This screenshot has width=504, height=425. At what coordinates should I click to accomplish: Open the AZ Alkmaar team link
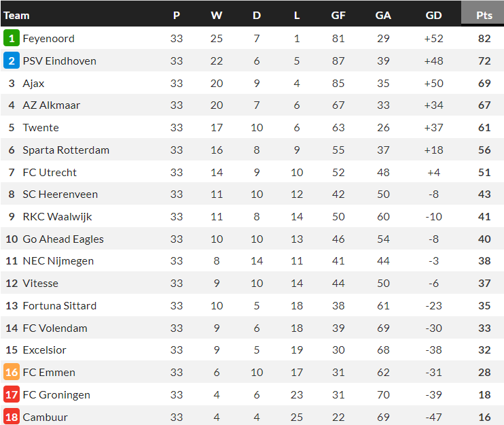51,105
